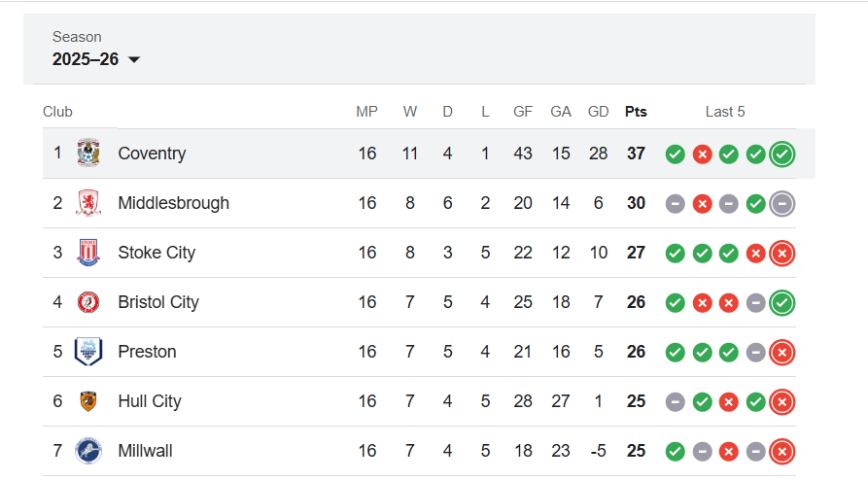Click the Bristol City club crest
The image size is (868, 480).
[88, 302]
